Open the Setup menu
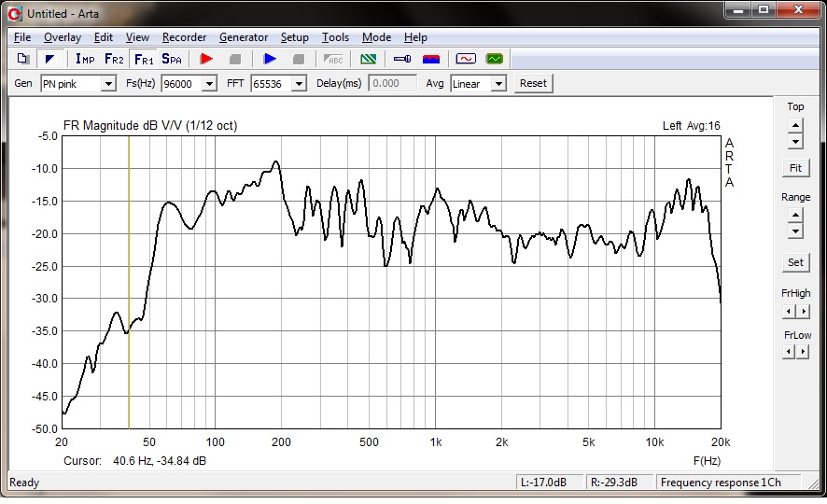827x504 pixels. tap(294, 37)
